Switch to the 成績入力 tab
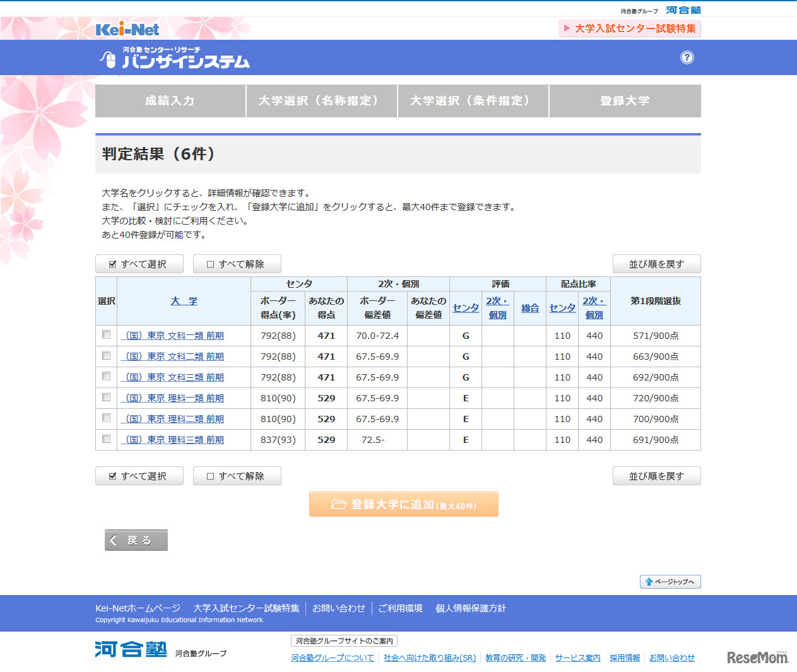 tap(170, 101)
